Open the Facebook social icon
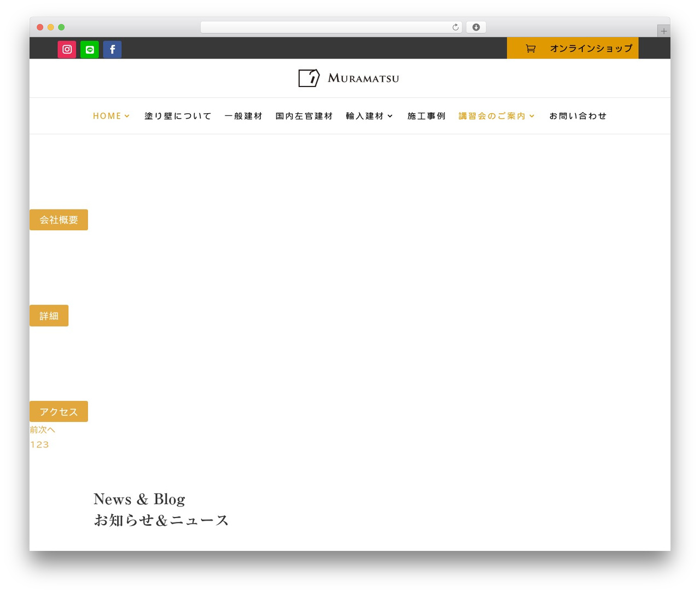The image size is (700, 593). click(112, 49)
